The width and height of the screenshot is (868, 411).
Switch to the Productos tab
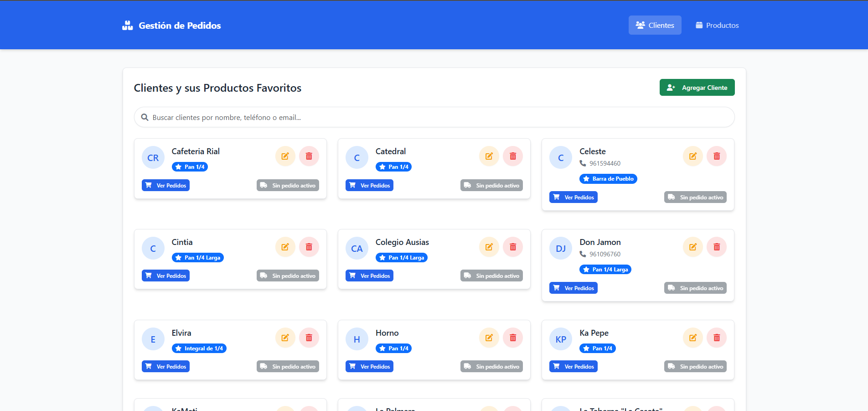(717, 26)
